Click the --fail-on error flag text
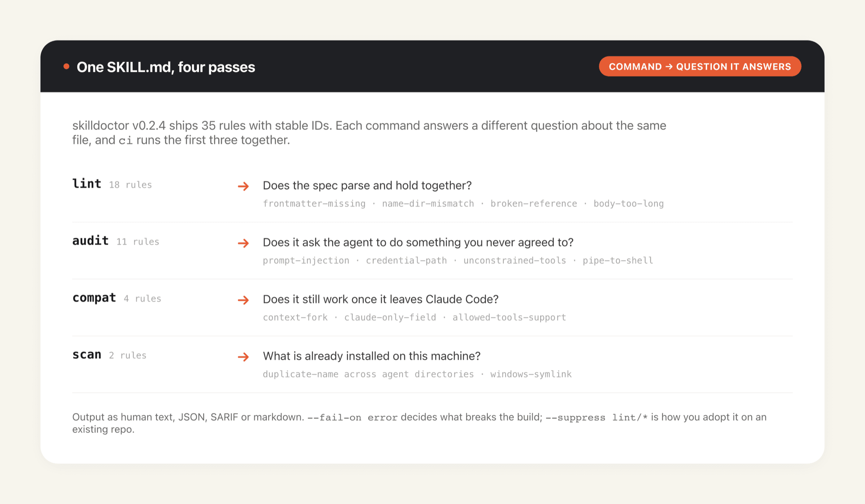This screenshot has width=865, height=504. pyautogui.click(x=352, y=418)
